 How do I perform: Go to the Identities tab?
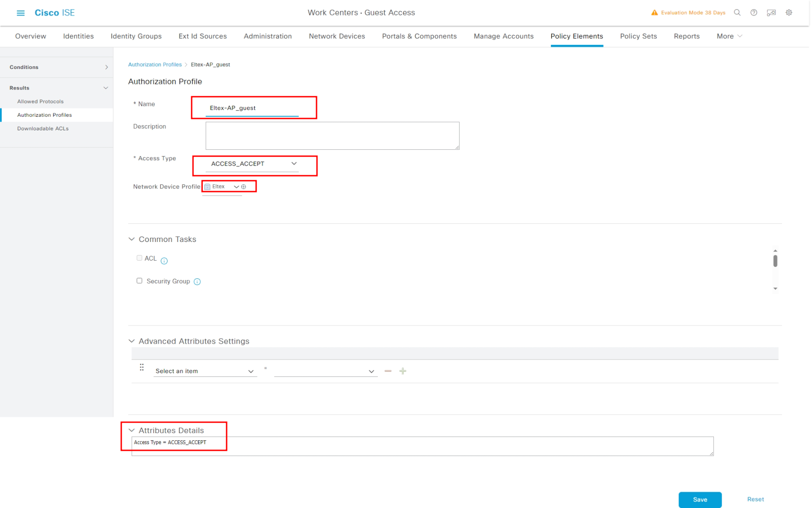pos(79,36)
